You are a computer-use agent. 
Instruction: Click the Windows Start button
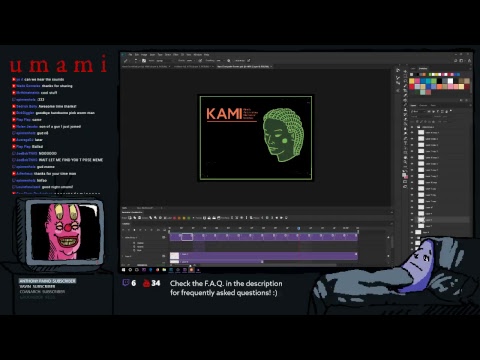click(x=123, y=270)
